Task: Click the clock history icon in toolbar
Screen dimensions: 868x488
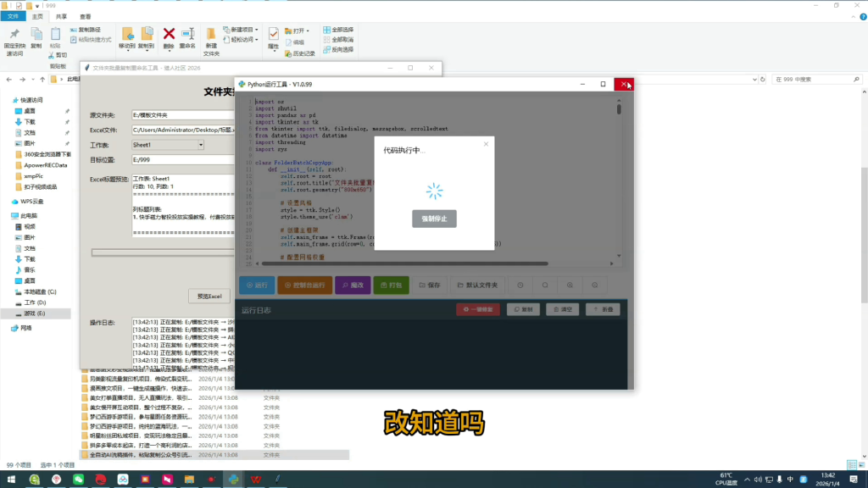Action: coord(520,286)
